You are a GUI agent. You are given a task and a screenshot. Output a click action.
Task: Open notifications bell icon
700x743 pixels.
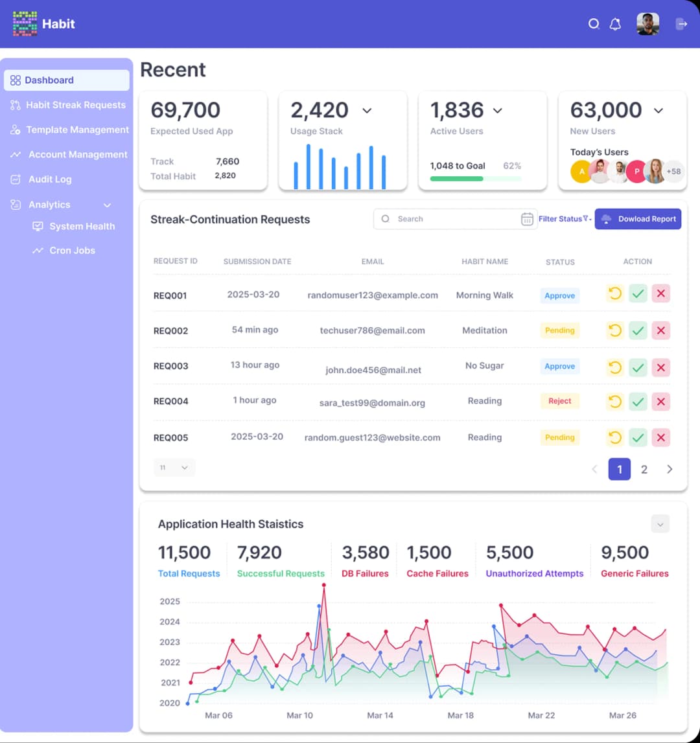coord(615,24)
